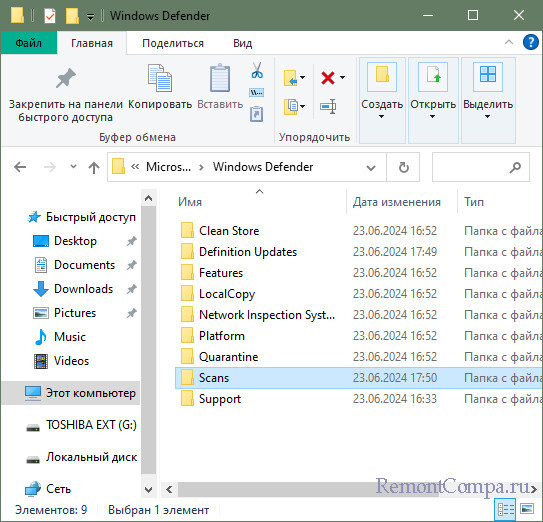Select the Definition Updates folder name

[248, 252]
